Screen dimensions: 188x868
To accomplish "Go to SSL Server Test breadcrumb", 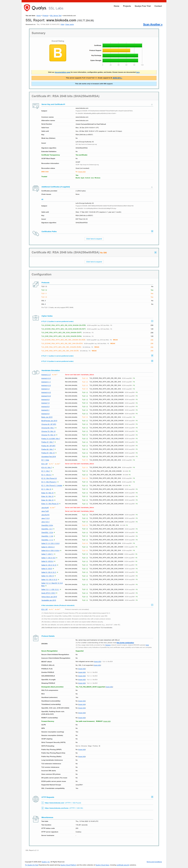I will pos(56,15).
